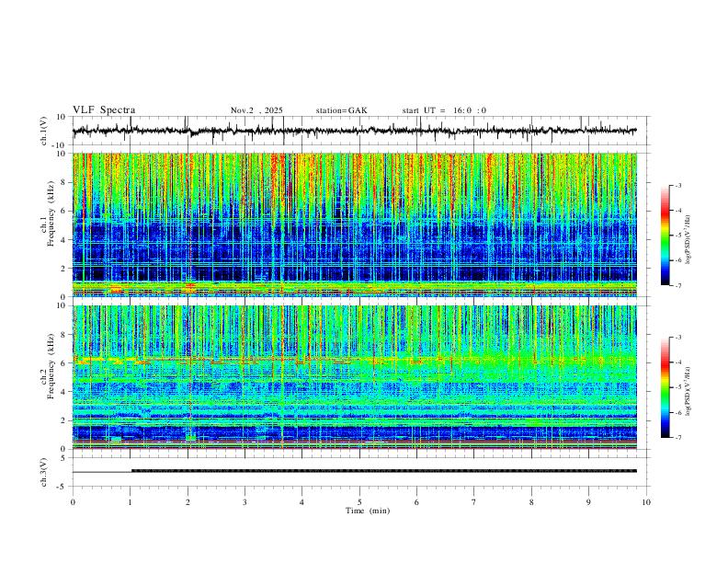This screenshot has width=728, height=563.
Task: Click the 'ch.3(V)' axis label
Action: pos(44,473)
